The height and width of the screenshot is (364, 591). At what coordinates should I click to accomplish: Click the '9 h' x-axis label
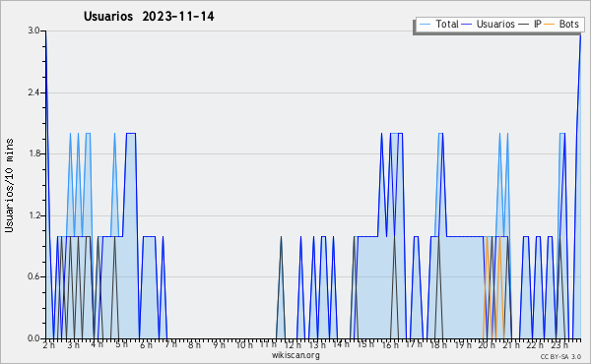point(219,345)
